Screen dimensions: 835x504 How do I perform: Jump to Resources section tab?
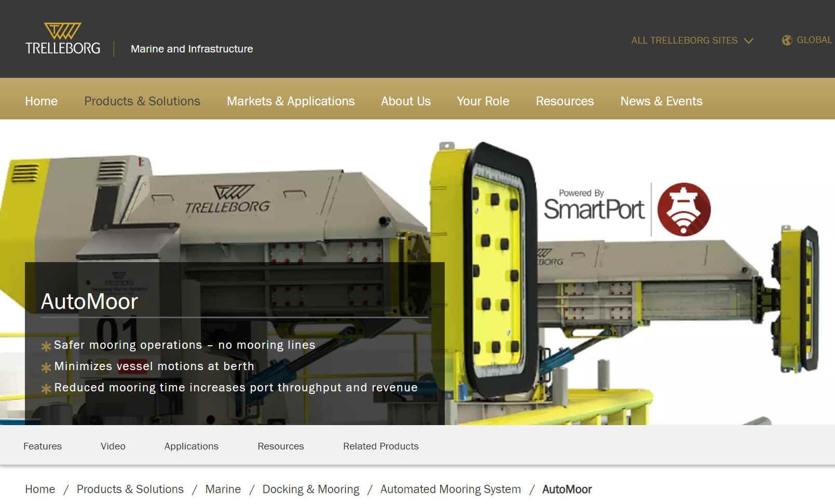click(281, 446)
